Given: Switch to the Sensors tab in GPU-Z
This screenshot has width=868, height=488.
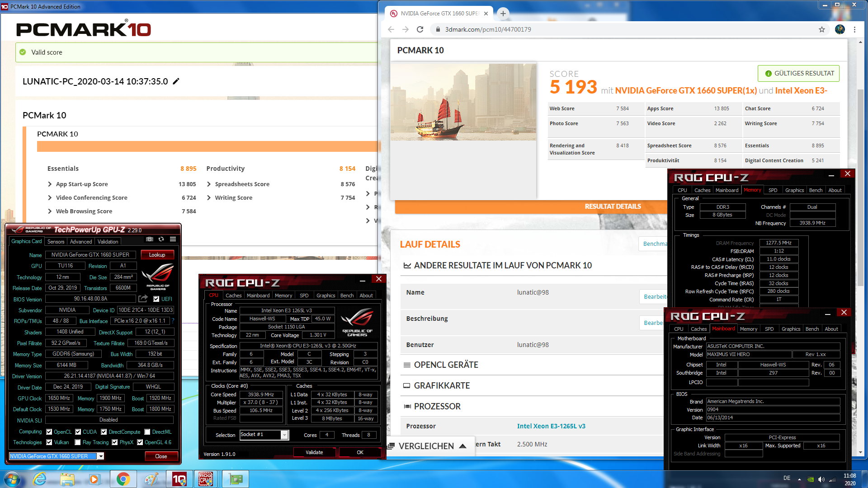Looking at the screenshot, I should coord(56,242).
